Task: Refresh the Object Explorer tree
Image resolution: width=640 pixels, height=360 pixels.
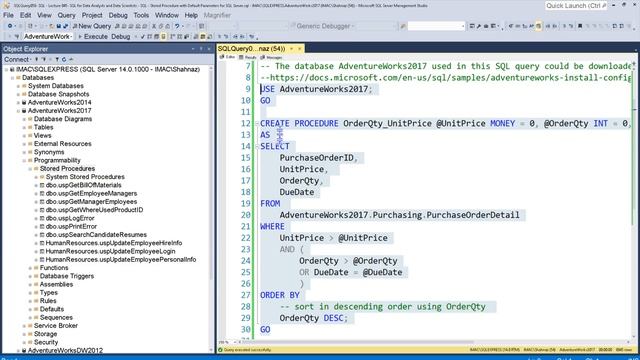Action: coord(64,60)
